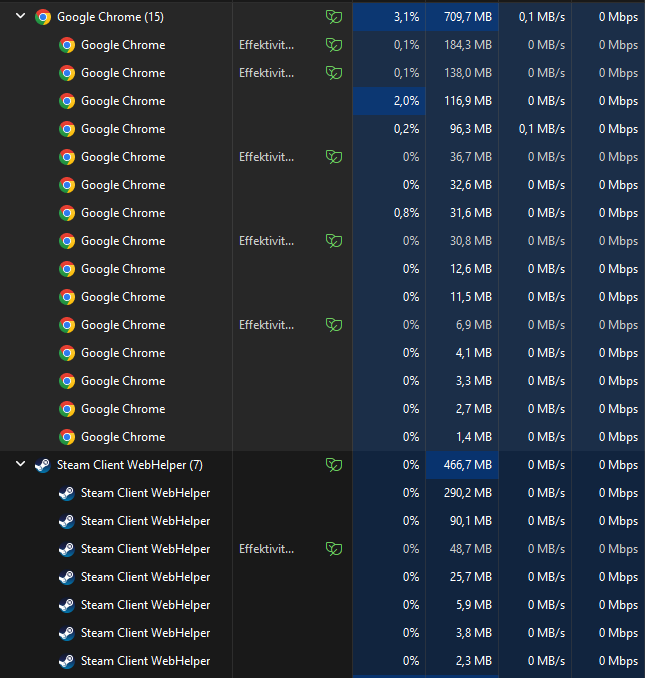This screenshot has height=678, width=645.
Task: Click the 0,1 MB/s disk value in the 96,3 MB row
Action: 542,129
